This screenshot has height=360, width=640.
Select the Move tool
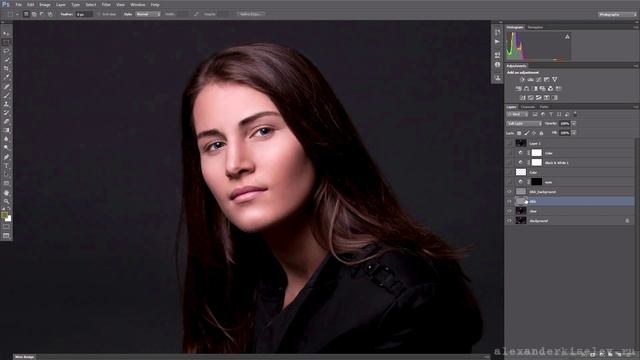[x=6, y=33]
